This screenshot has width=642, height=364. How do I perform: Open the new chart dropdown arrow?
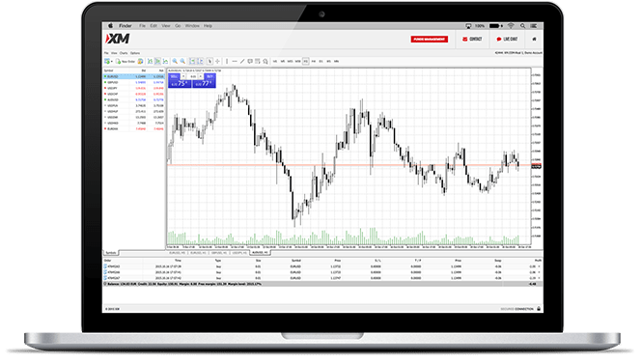coord(112,62)
